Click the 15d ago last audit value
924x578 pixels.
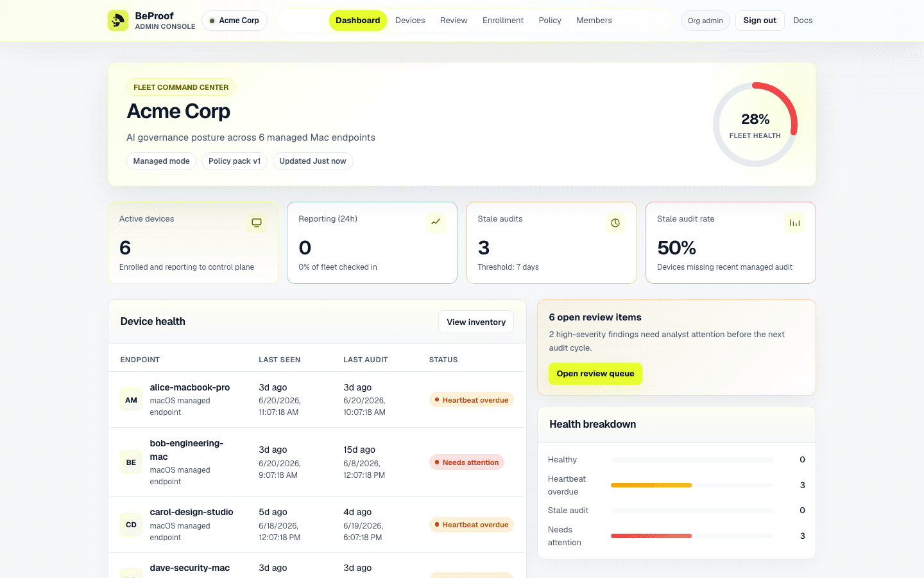click(x=359, y=450)
